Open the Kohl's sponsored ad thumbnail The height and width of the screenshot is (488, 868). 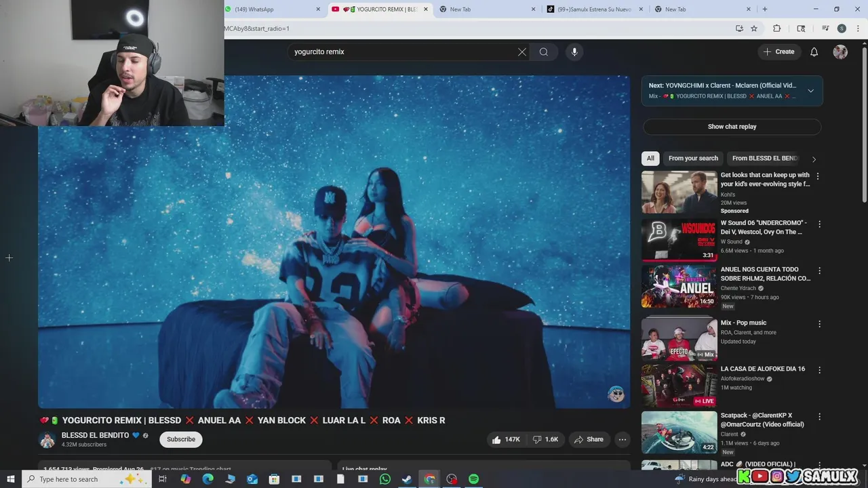coord(679,192)
